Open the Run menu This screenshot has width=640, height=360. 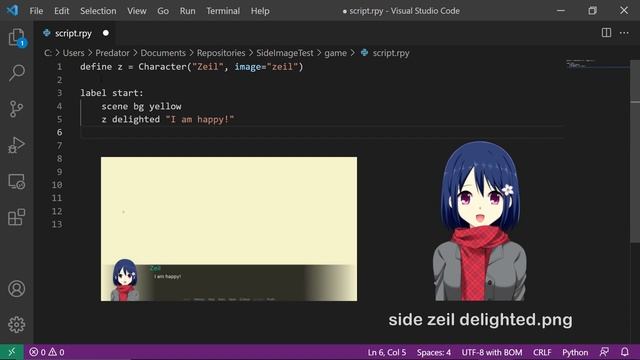tap(187, 11)
